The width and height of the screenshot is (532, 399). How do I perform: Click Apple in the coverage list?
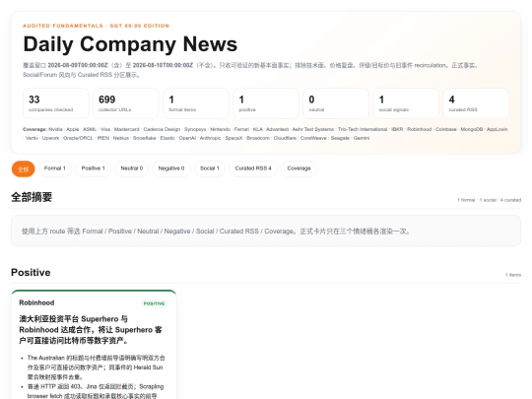[x=73, y=129]
